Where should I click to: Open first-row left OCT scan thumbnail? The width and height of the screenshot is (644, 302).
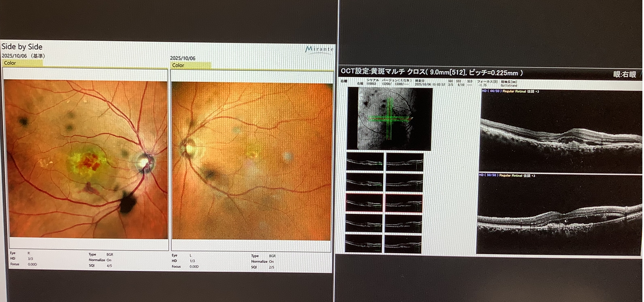point(364,162)
